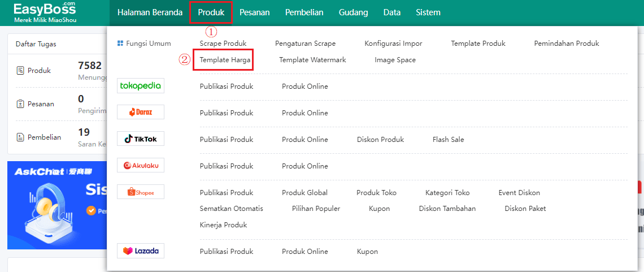Click the Lazada platform logo
The height and width of the screenshot is (272, 644).
click(141, 251)
